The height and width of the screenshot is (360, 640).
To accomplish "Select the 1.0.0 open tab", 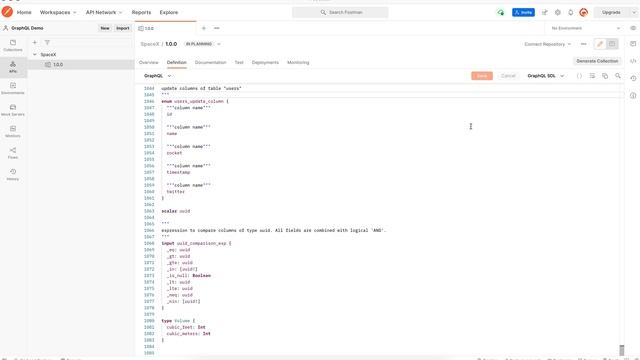I will click(x=165, y=28).
